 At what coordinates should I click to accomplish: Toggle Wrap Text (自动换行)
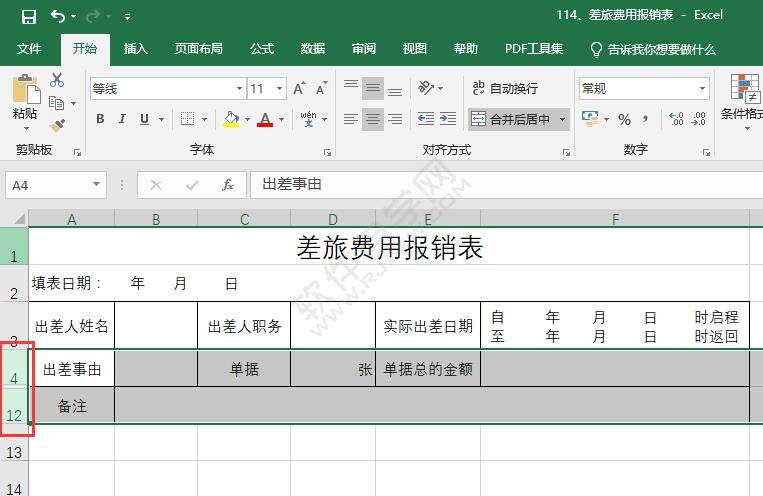click(505, 89)
